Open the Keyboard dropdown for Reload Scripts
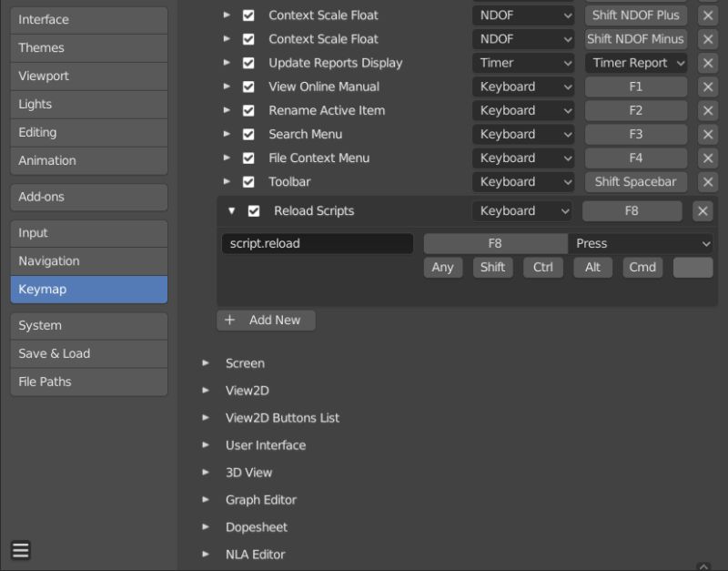The image size is (728, 571). pos(522,210)
